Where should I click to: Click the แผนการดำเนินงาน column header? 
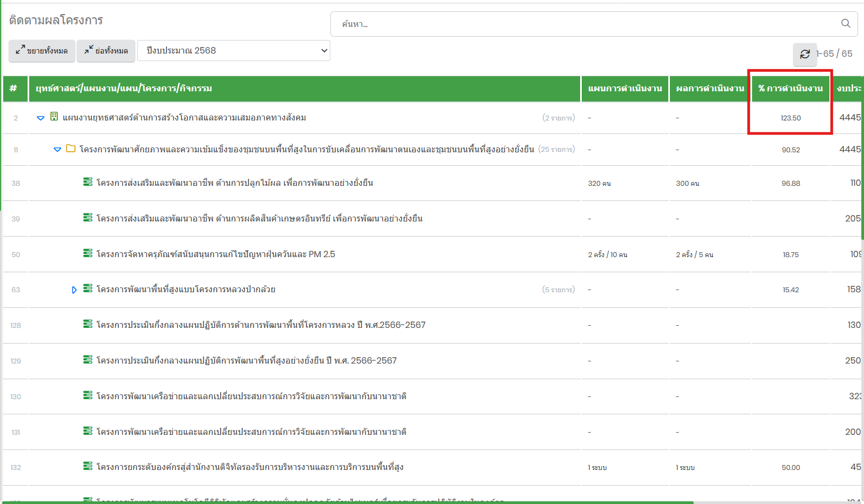624,89
